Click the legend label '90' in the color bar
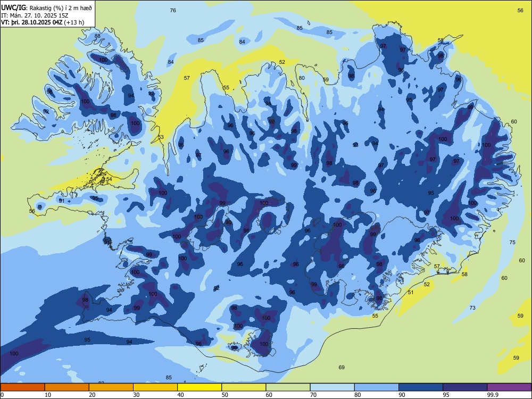 click(x=402, y=395)
